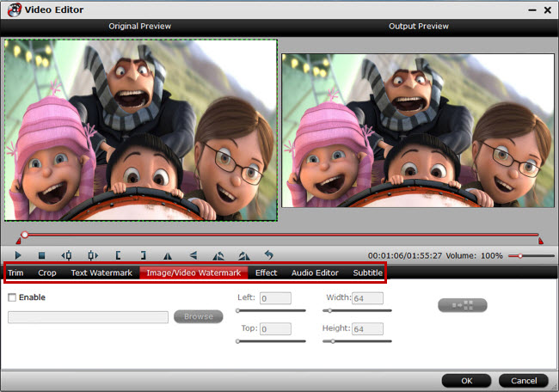Switch to the Subtitle tab
559x392 pixels.
(x=367, y=273)
